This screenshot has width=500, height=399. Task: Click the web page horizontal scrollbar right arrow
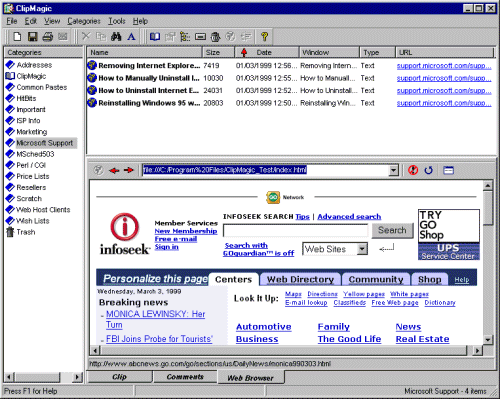tap(477, 351)
